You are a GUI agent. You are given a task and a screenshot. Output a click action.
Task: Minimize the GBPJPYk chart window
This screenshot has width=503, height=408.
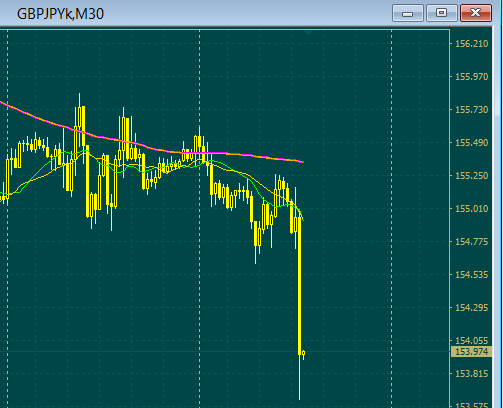click(x=408, y=13)
